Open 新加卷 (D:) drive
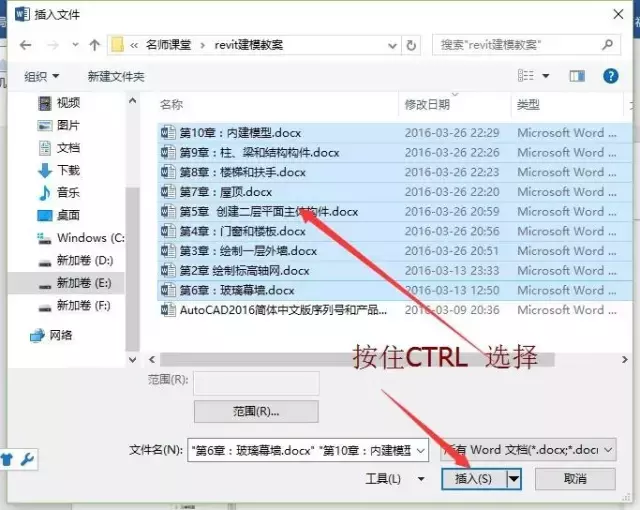 (x=76, y=260)
